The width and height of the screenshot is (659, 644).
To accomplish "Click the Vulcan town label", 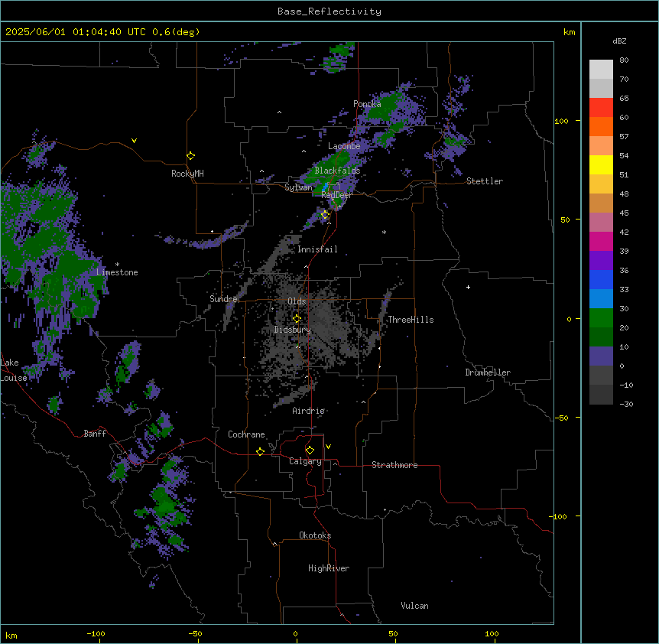I will [414, 606].
